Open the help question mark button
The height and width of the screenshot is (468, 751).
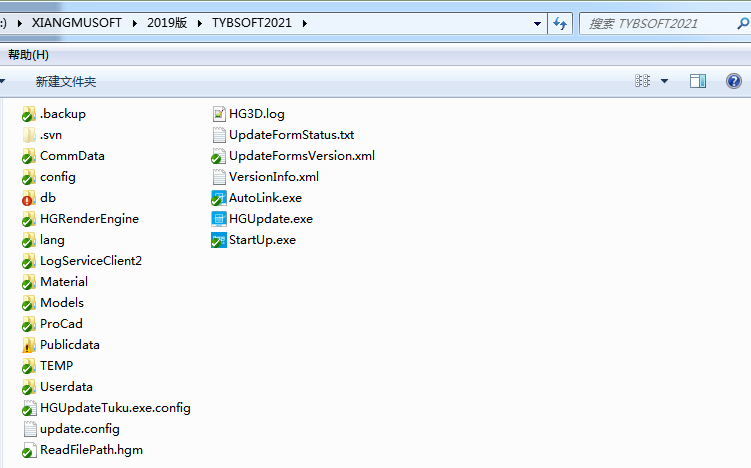[x=734, y=81]
